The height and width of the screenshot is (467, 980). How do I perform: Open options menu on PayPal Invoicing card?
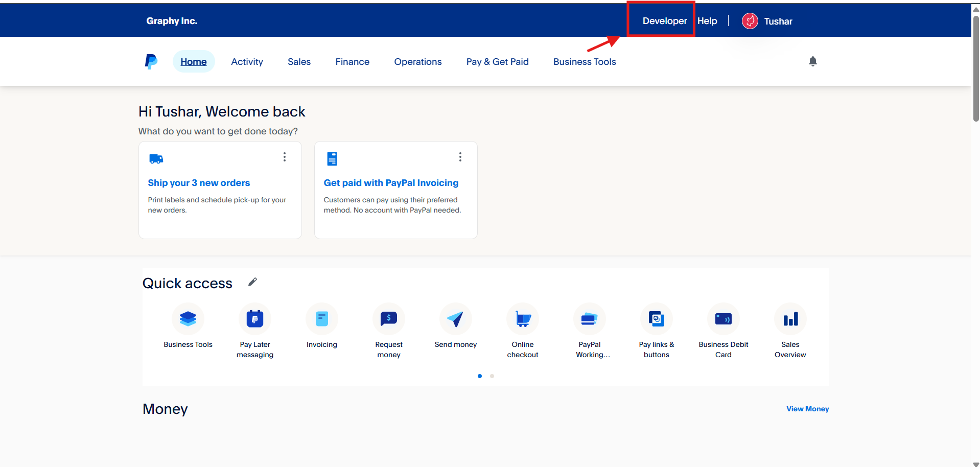click(x=460, y=157)
